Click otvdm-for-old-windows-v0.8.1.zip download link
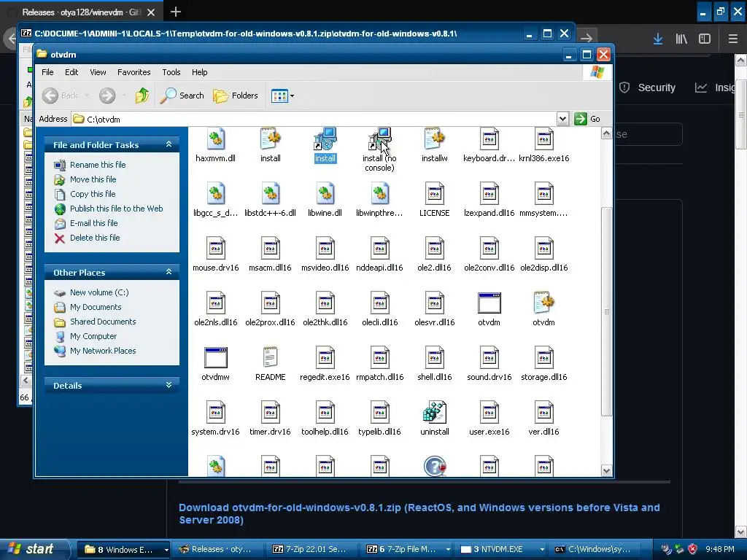This screenshot has width=747, height=560. pos(419,514)
